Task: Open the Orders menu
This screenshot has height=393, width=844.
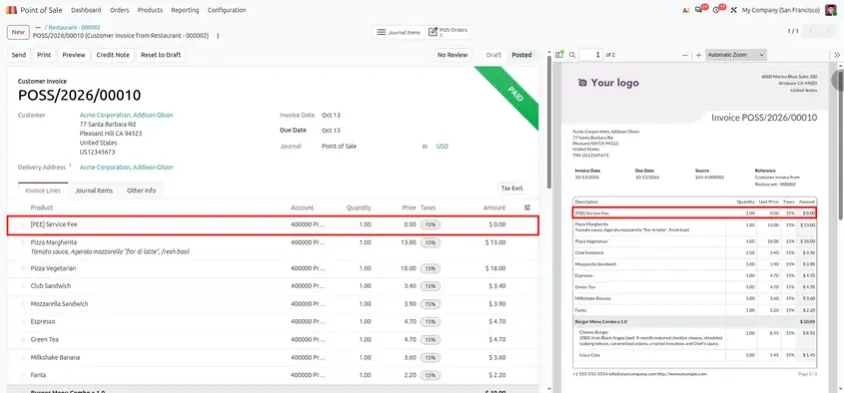Action: (119, 10)
